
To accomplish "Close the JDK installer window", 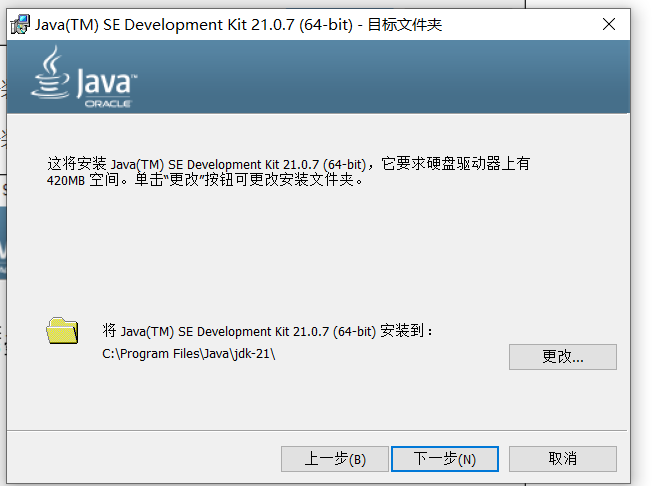I will coord(609,24).
